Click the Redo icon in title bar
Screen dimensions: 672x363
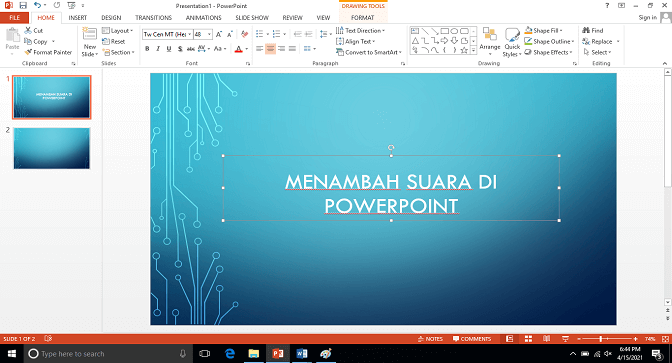[57, 6]
